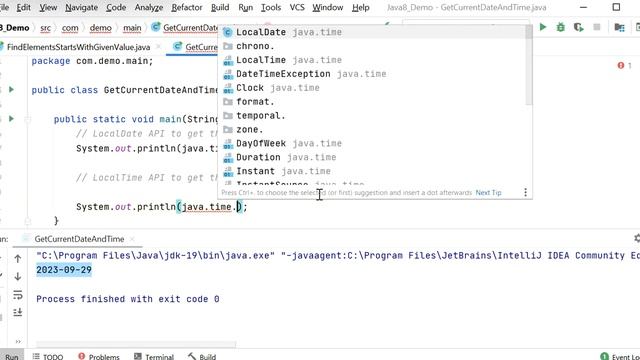Click the Debug bug icon in the toolbar
This screenshot has height=360, width=640.
[x=560, y=27]
